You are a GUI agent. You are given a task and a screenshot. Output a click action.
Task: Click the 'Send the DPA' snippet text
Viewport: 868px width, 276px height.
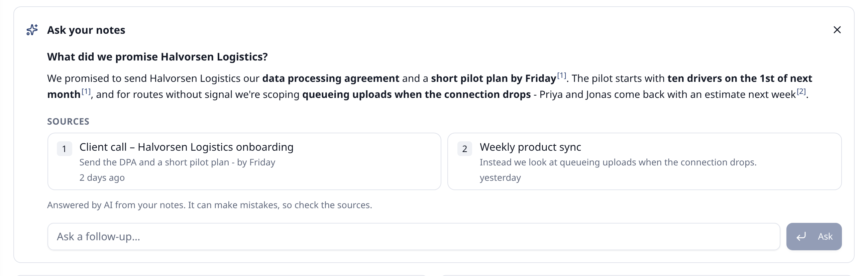(x=177, y=162)
